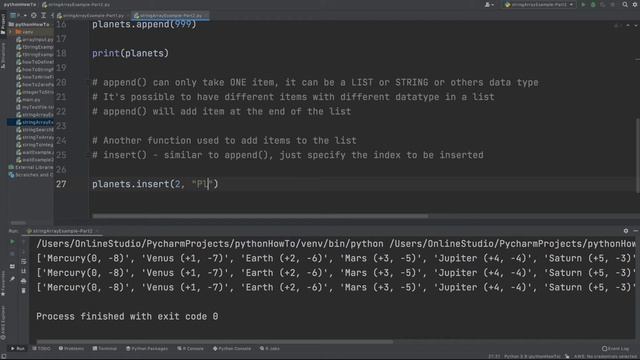
Task: Open the Problems tool window
Action: [71, 349]
